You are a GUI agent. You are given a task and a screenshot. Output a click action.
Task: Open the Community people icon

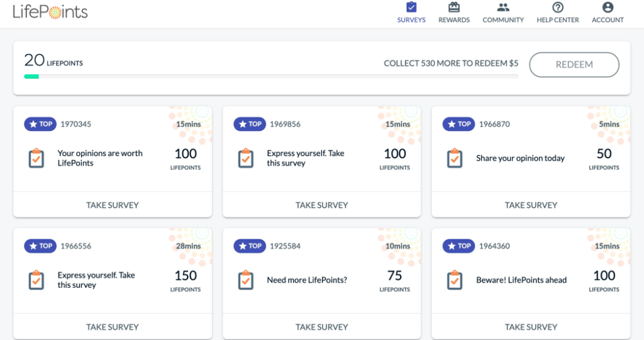coord(502,8)
